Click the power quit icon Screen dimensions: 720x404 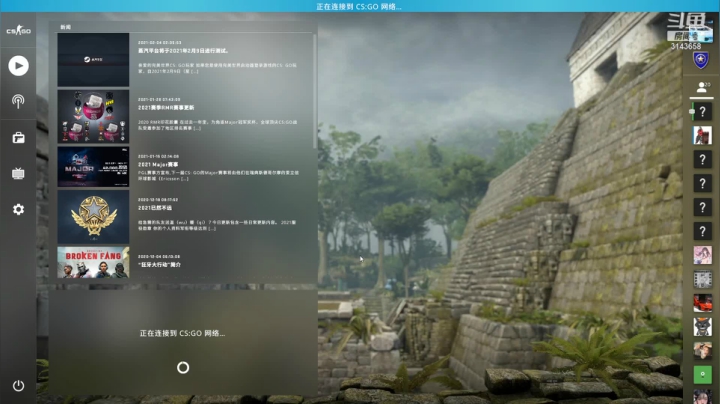[x=18, y=386]
